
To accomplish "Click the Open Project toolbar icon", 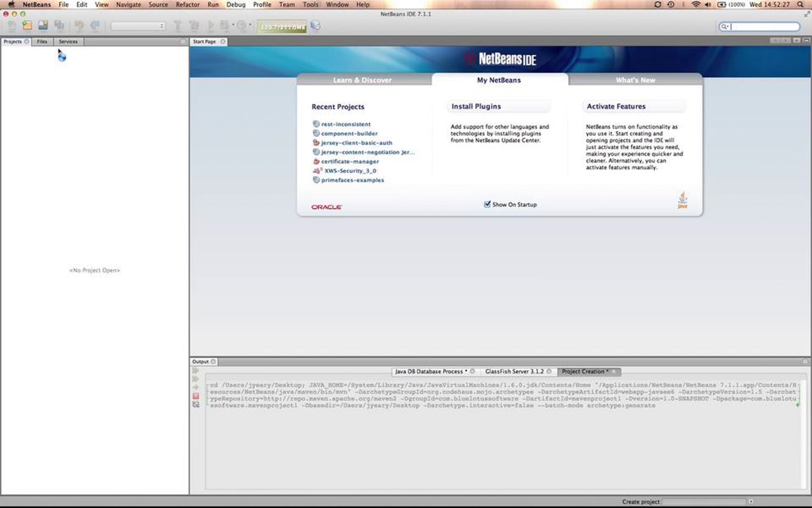I will click(43, 25).
